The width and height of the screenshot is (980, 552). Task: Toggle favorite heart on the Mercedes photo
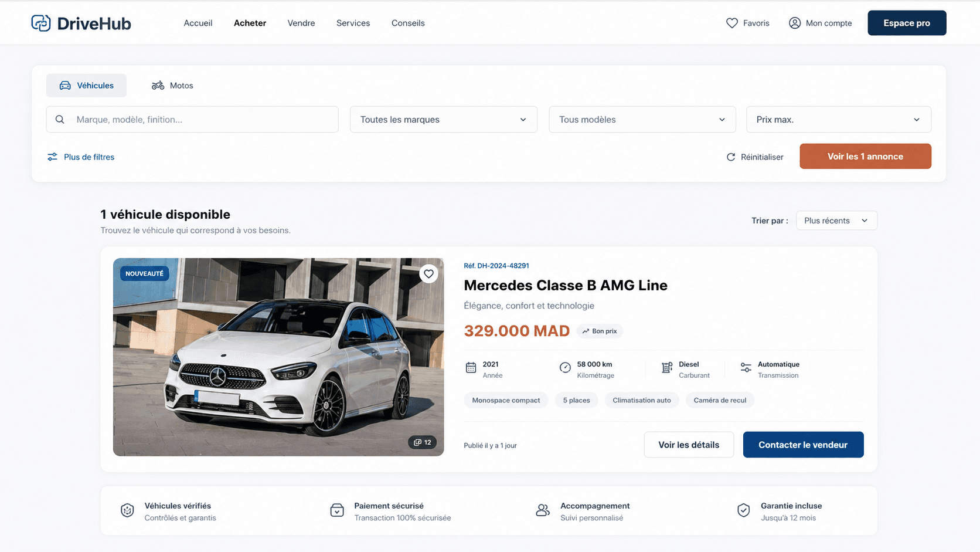pos(428,273)
